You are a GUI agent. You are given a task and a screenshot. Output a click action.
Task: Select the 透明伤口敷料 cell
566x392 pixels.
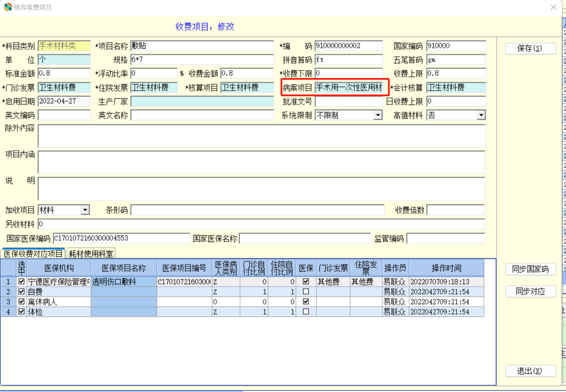coord(124,282)
